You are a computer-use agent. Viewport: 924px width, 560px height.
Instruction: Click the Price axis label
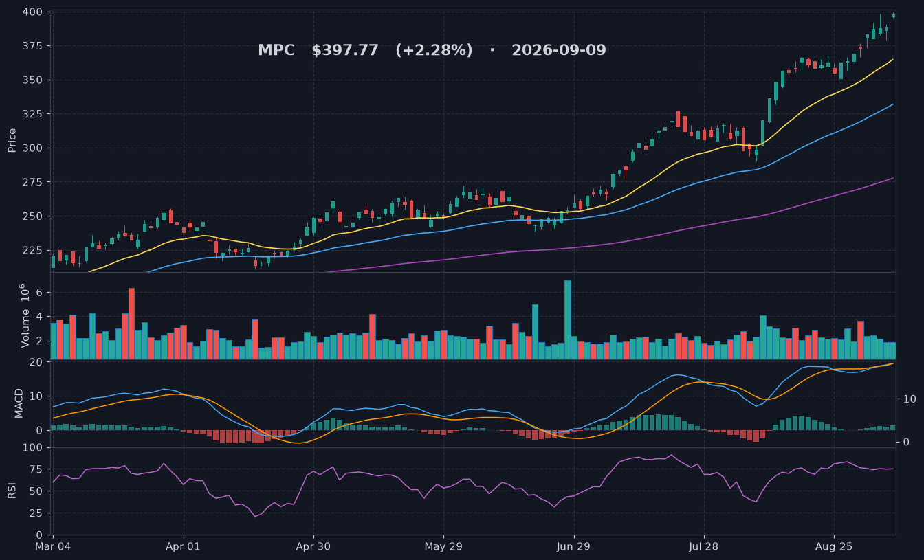click(12, 139)
